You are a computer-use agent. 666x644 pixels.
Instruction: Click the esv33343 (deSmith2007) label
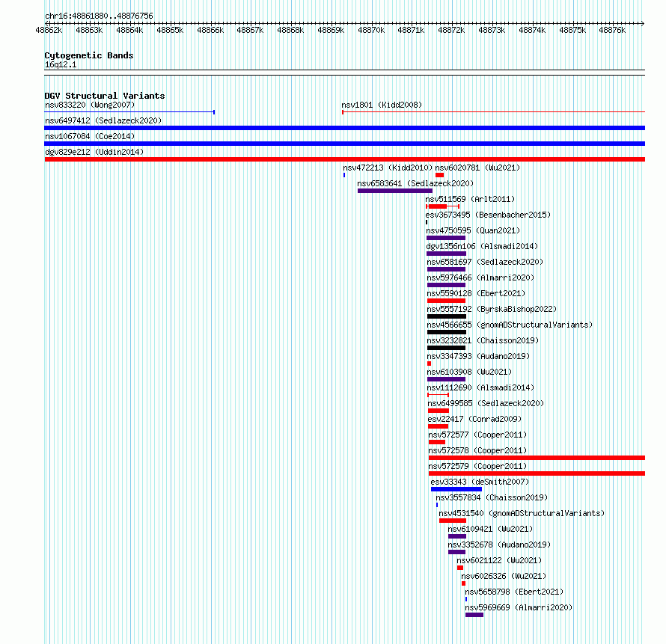[x=480, y=482]
